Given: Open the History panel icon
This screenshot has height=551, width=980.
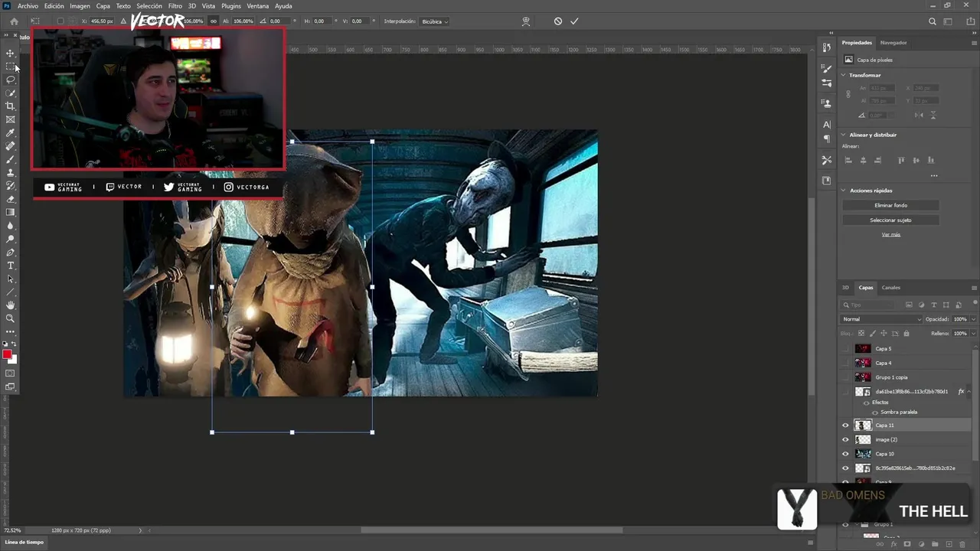Looking at the screenshot, I should tap(827, 48).
